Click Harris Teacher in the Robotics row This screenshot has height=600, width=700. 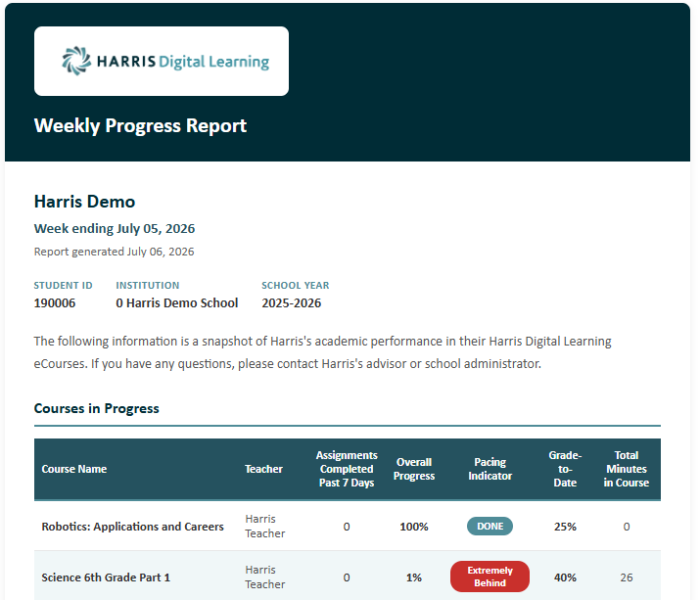click(x=264, y=527)
